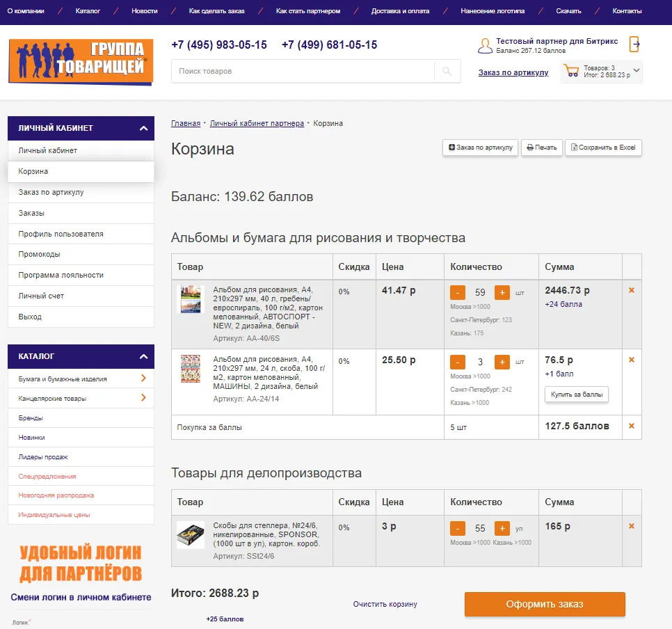Delete the points purchase row
The image size is (672, 629).
(x=632, y=426)
